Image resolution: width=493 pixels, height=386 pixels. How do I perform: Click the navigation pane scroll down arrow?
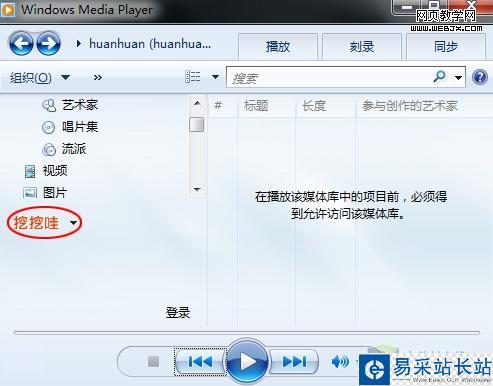[x=197, y=190]
